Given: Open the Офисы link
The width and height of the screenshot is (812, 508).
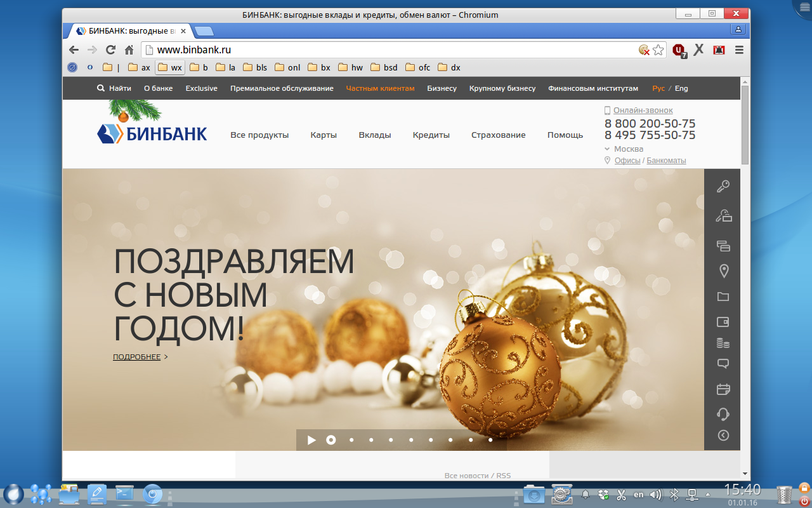Looking at the screenshot, I should (627, 161).
